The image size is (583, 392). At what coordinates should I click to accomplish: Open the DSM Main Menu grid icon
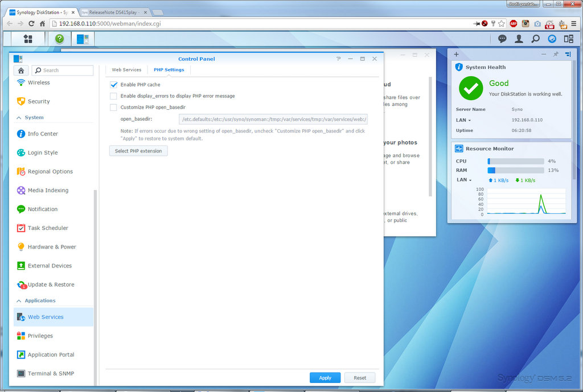click(x=28, y=39)
